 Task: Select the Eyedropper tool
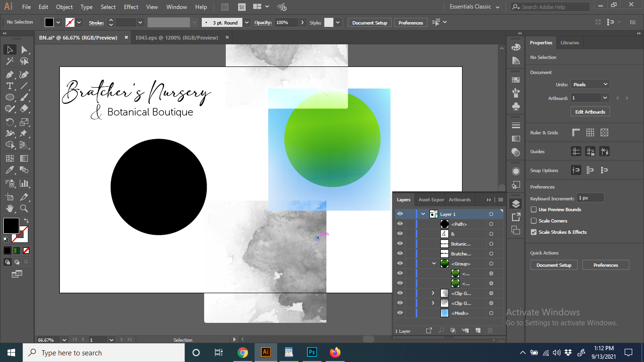[x=9, y=170]
